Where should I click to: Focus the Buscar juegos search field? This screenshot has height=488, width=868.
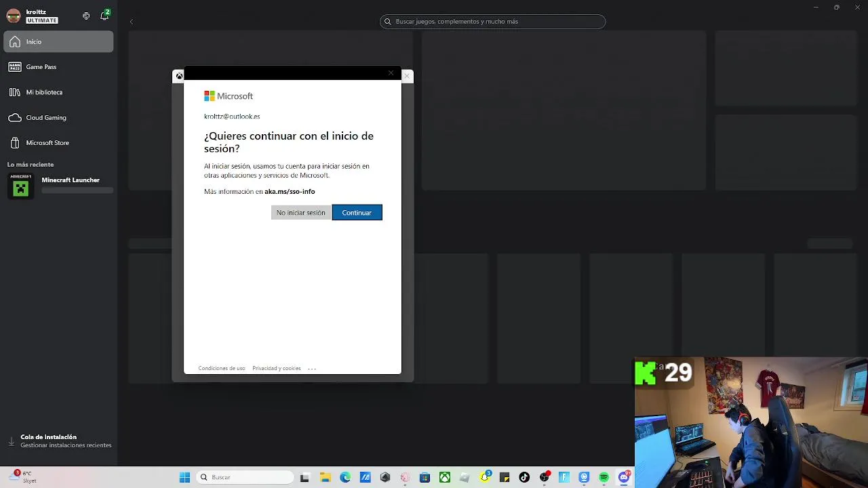tap(492, 22)
